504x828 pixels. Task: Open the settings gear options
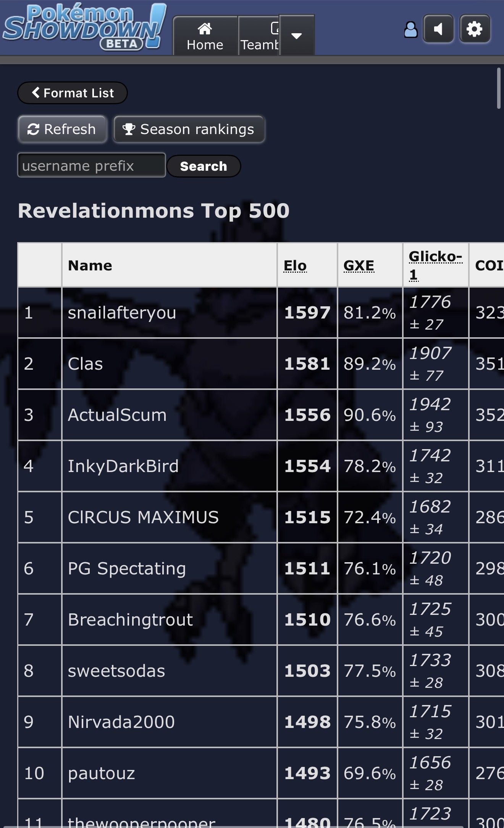[x=475, y=29]
